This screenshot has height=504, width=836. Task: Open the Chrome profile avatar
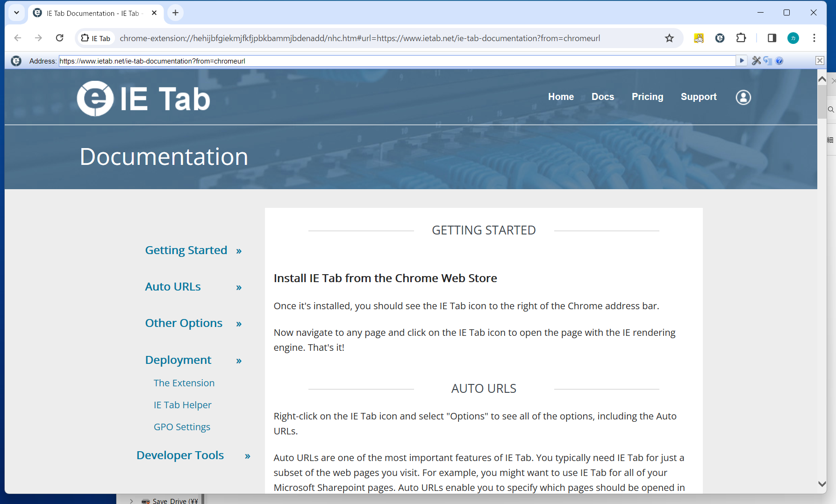coord(793,38)
